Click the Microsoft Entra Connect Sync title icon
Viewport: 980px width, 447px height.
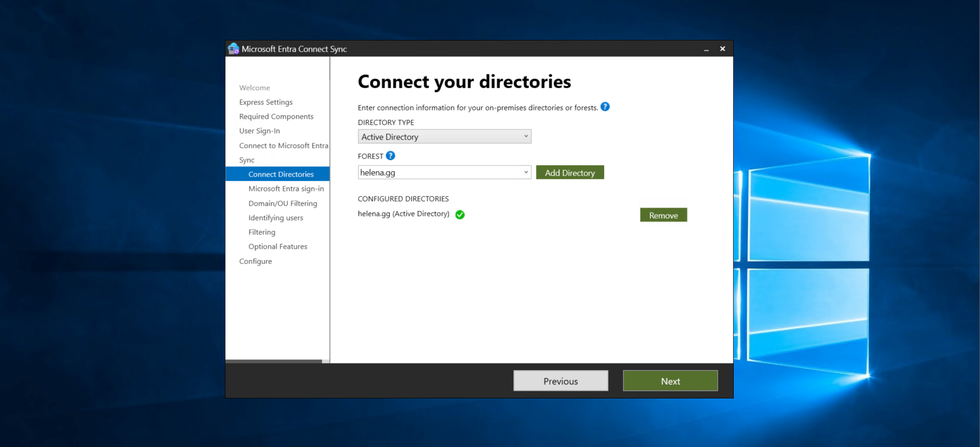coord(234,49)
